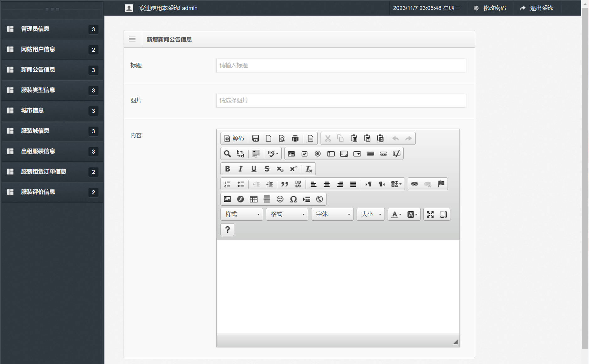The width and height of the screenshot is (589, 364).
Task: Toggle the source code view (源码)
Action: coord(234,138)
